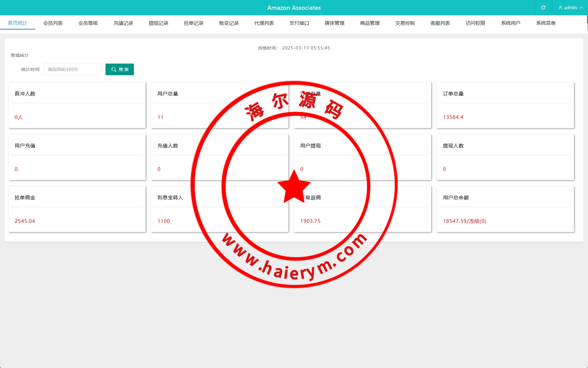Click the 搜索 search button
588x368 pixels.
pyautogui.click(x=120, y=69)
